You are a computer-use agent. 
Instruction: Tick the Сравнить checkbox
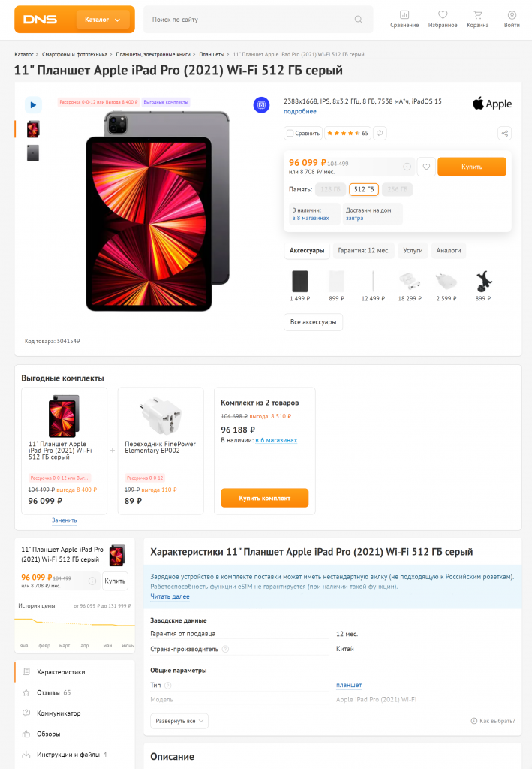tap(290, 134)
